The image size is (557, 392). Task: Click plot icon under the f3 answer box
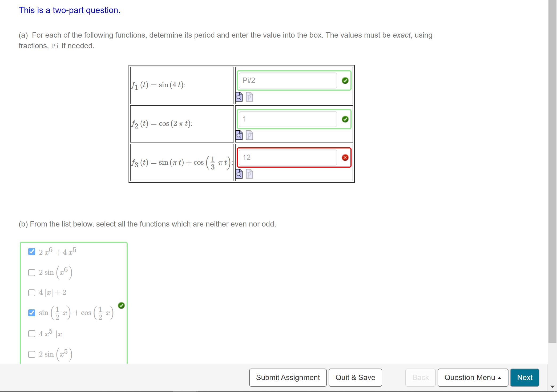pyautogui.click(x=249, y=174)
